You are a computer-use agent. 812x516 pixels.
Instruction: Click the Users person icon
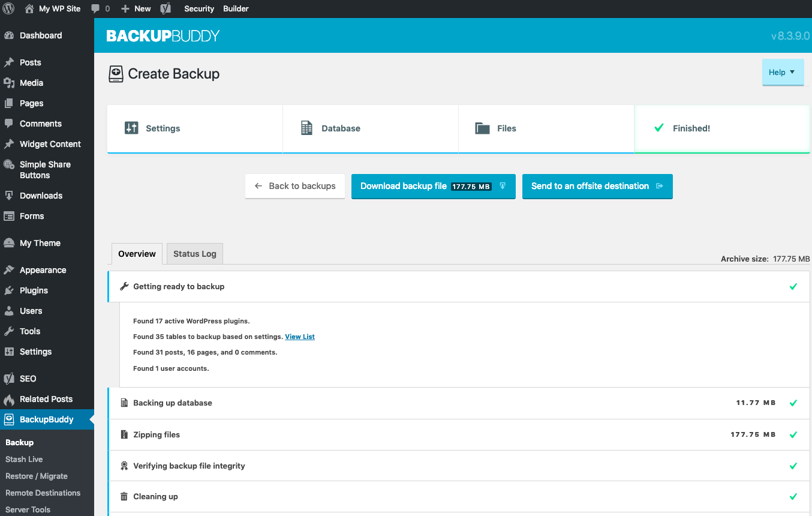point(9,311)
